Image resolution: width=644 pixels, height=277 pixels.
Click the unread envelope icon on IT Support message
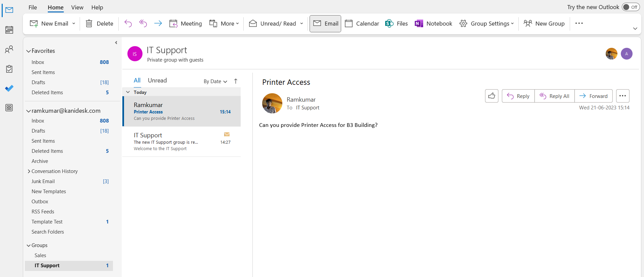point(227,134)
